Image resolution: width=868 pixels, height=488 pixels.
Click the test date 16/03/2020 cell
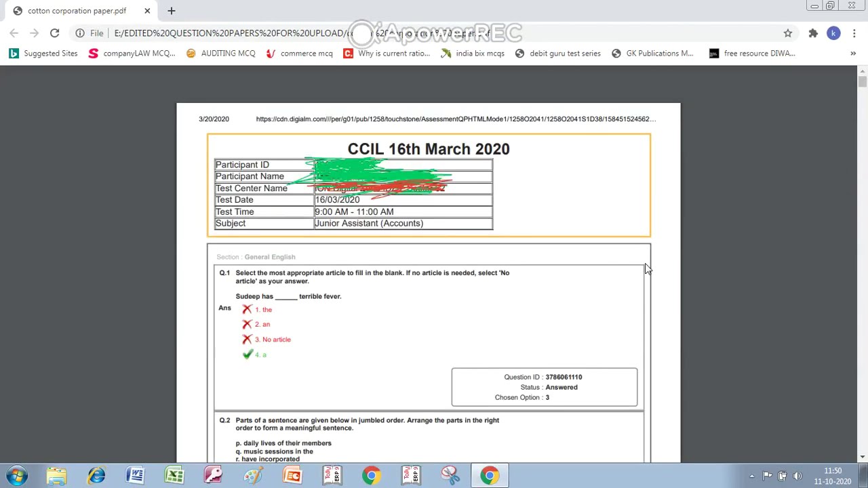pyautogui.click(x=403, y=200)
